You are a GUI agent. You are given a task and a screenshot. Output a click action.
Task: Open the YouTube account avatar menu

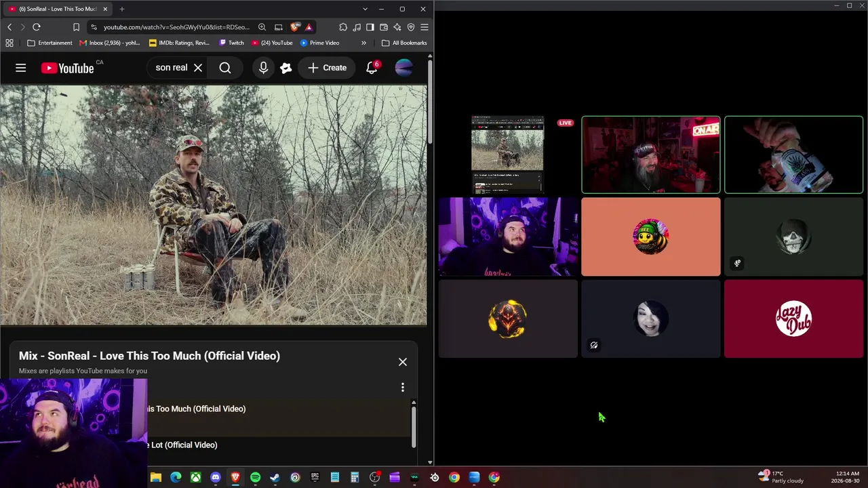pyautogui.click(x=403, y=68)
